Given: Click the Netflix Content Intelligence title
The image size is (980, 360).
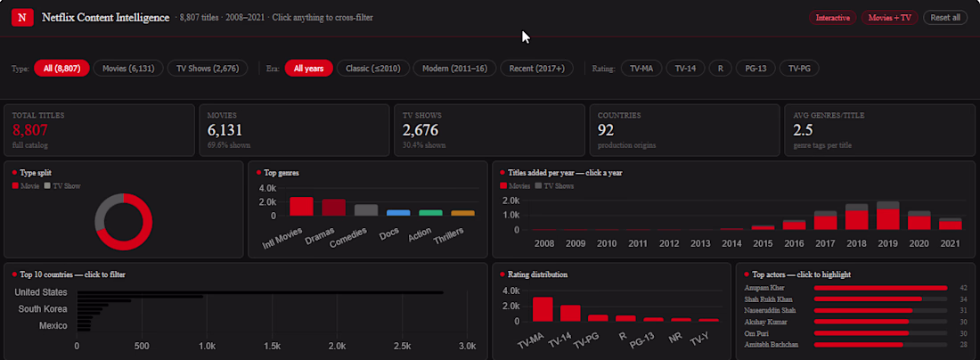Looking at the screenshot, I should pos(106,18).
